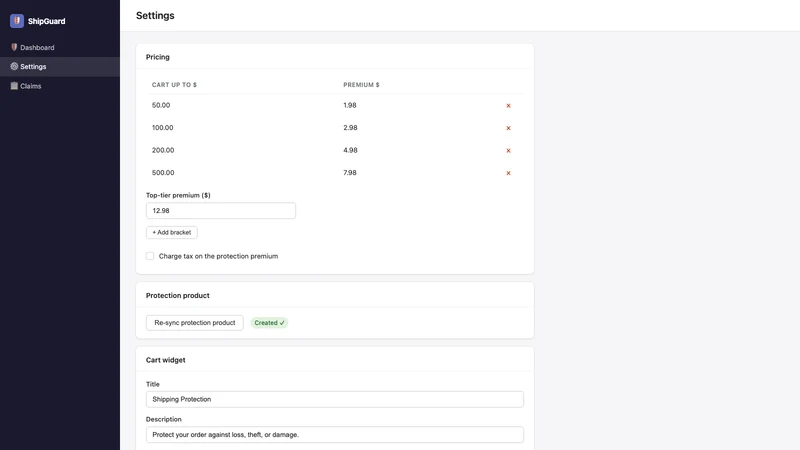Click the ShipGuard brand name

[x=46, y=21]
